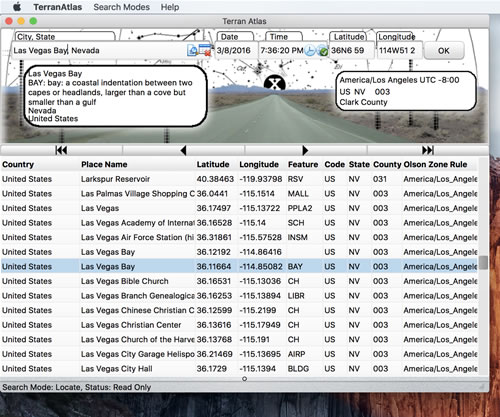Image resolution: width=500 pixels, height=417 pixels.
Task: Click the status bar Search Mode: Locate text
Action: pyautogui.click(x=76, y=387)
